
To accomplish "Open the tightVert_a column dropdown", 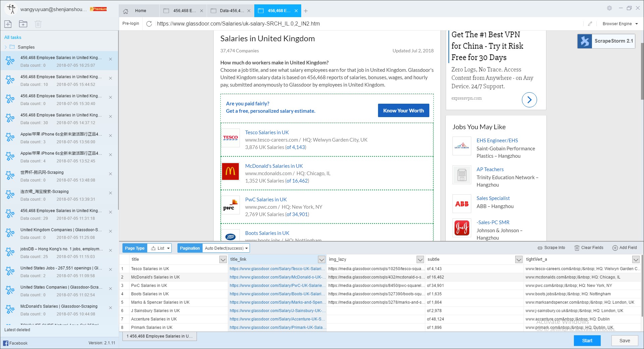I will 636,259.
